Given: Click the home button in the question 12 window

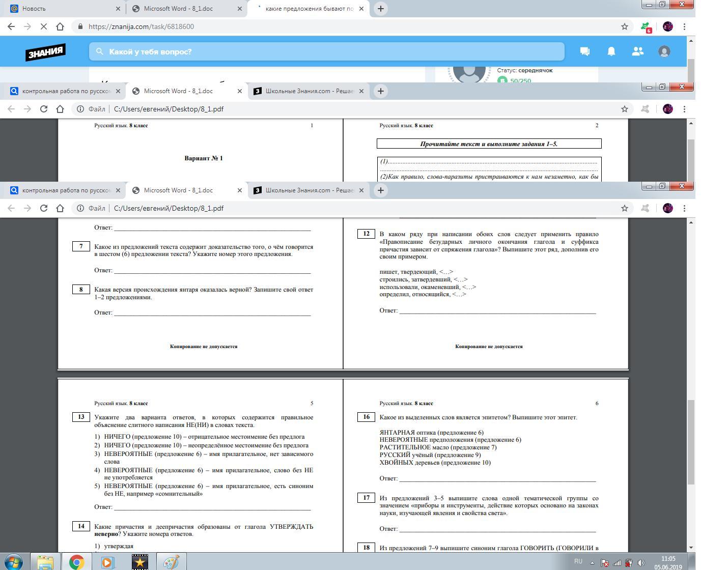Looking at the screenshot, I should [60, 208].
